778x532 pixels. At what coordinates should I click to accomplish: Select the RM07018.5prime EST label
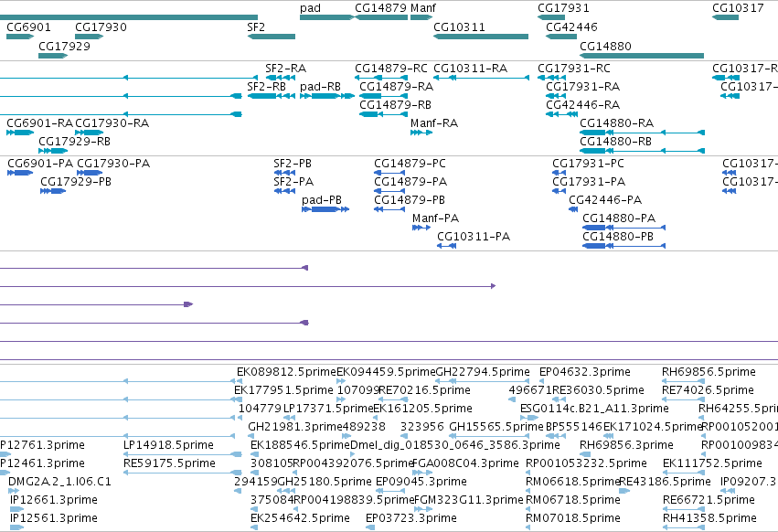572,518
